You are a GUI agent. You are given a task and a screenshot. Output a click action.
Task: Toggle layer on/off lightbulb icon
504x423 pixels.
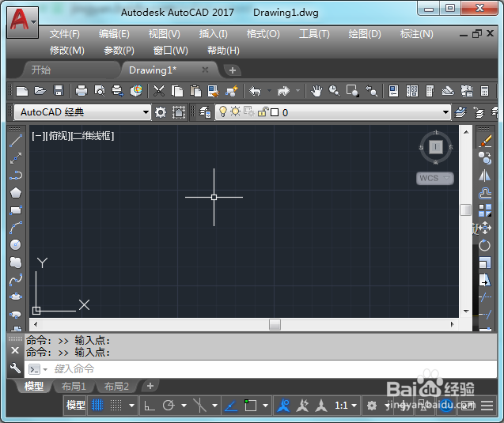click(223, 112)
